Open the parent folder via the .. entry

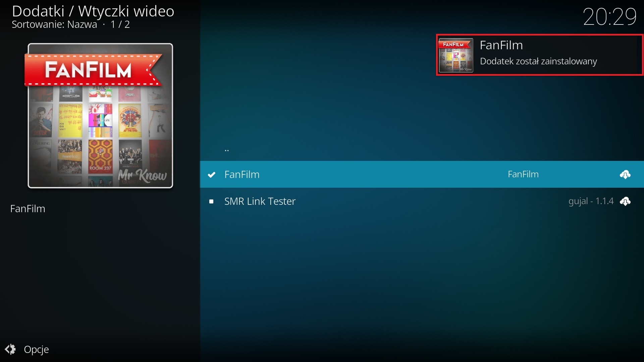(226, 150)
